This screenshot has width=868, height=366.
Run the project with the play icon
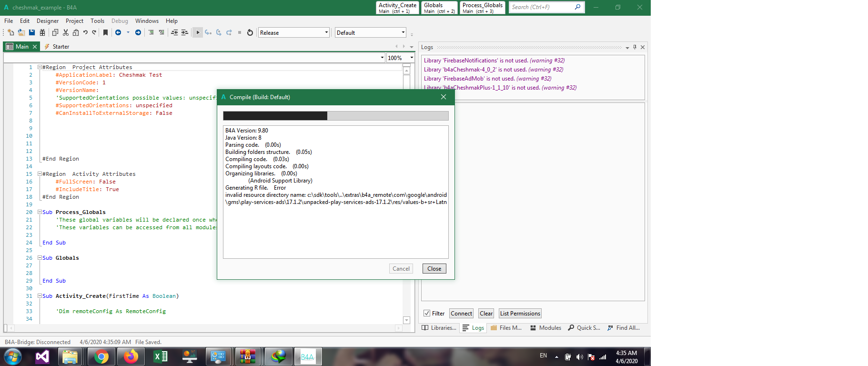[198, 32]
